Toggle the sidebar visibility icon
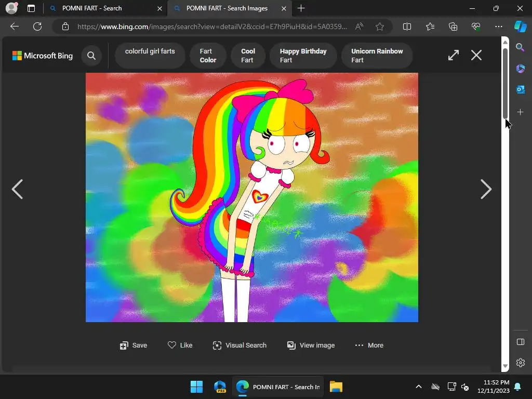Image resolution: width=532 pixels, height=399 pixels. 520,342
